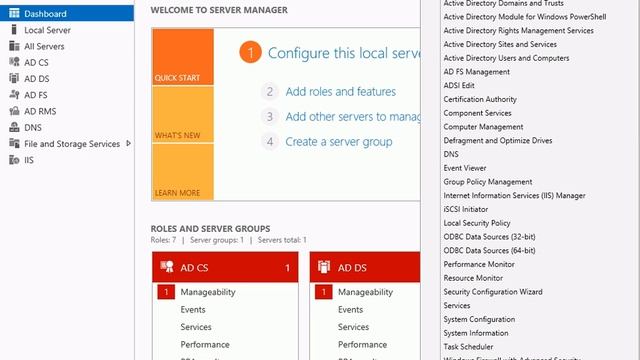Viewport: 640px width, 360px height.
Task: Open Security Configuration Wizard menu entry
Action: coord(493,292)
